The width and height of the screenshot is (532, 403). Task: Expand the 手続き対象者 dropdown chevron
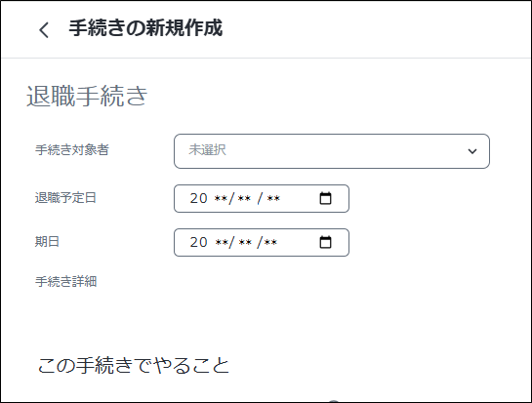472,151
